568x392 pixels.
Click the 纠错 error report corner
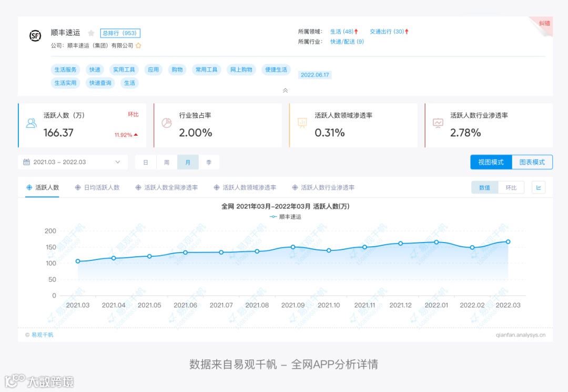pyautogui.click(x=544, y=23)
